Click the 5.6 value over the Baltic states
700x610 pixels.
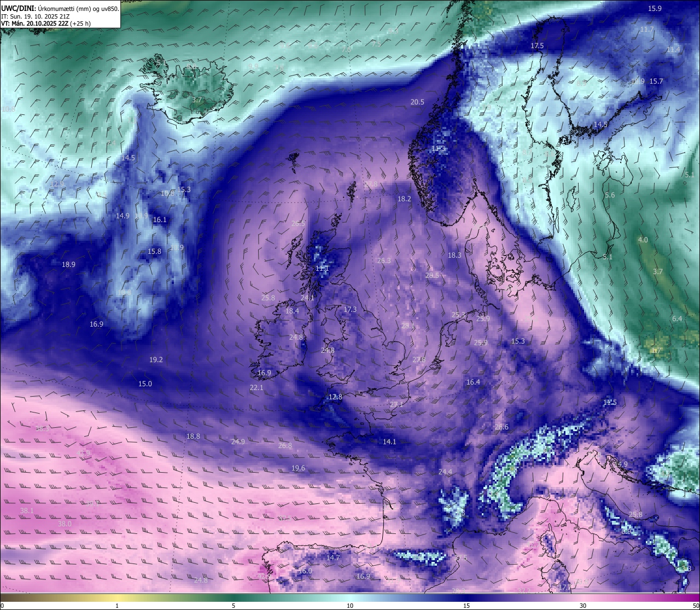point(610,195)
